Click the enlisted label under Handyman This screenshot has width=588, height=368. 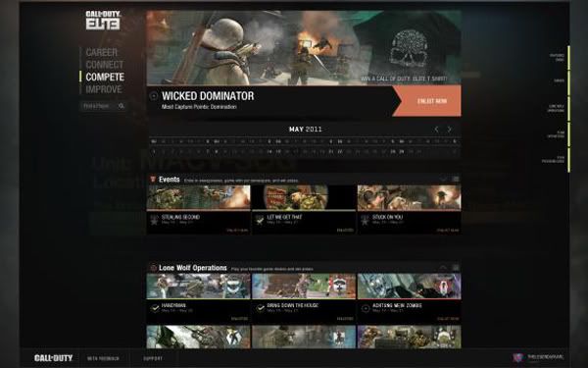point(239,319)
